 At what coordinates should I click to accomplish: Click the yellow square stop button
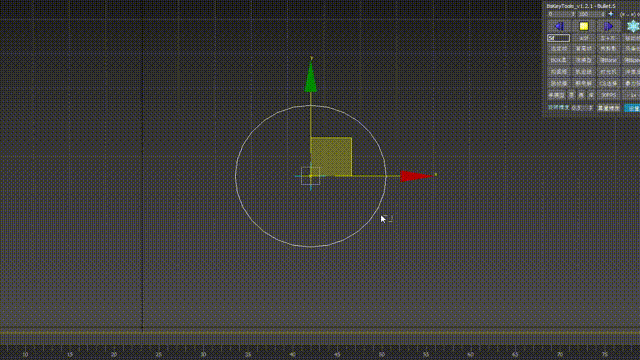click(584, 27)
